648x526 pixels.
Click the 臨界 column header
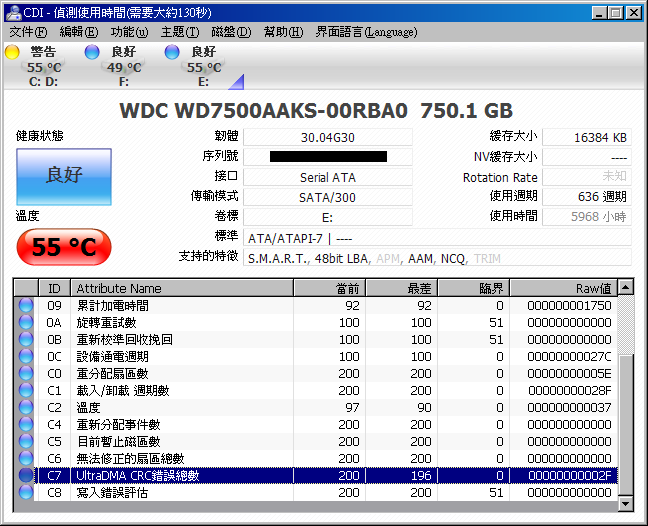tap(473, 288)
